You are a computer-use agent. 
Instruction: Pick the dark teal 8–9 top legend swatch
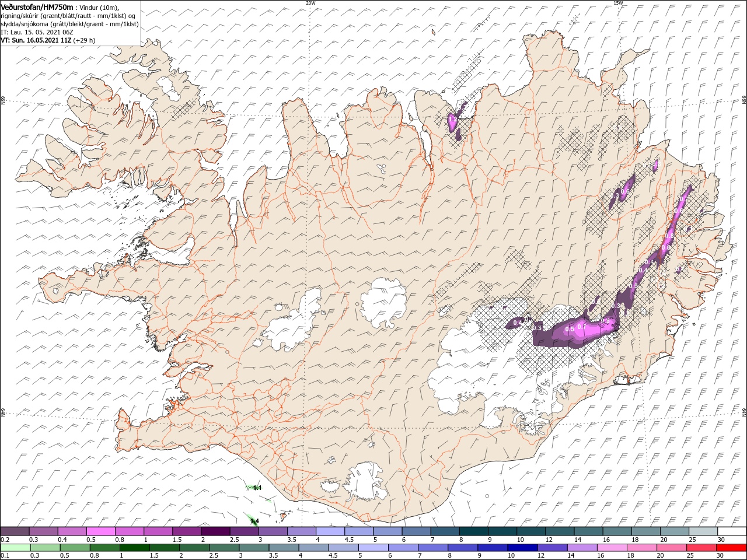click(474, 531)
